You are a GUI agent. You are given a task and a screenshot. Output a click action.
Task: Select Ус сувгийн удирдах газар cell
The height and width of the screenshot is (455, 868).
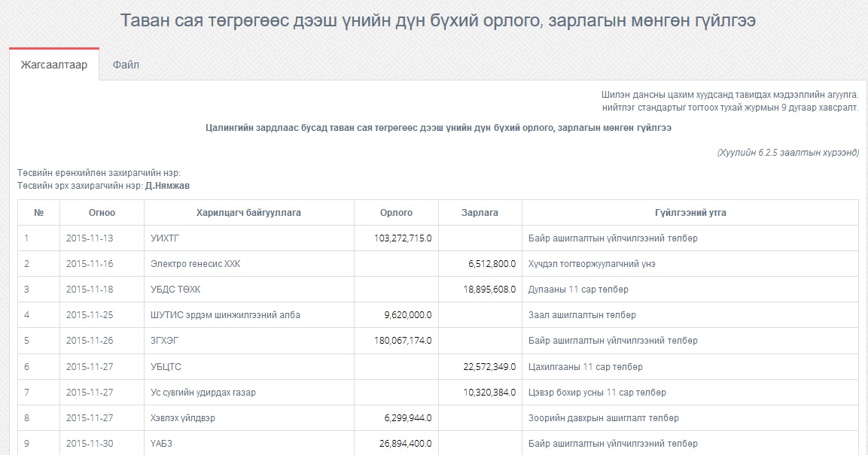tap(248, 393)
